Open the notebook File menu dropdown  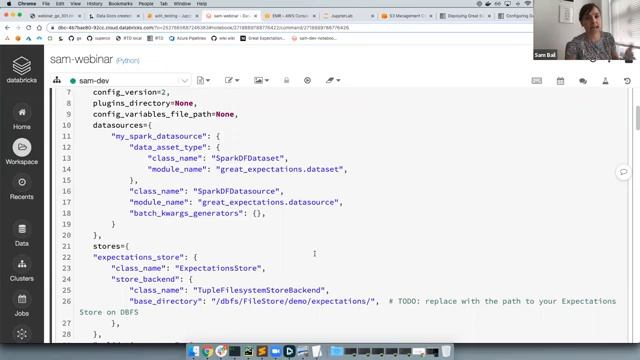pyautogui.click(x=203, y=80)
